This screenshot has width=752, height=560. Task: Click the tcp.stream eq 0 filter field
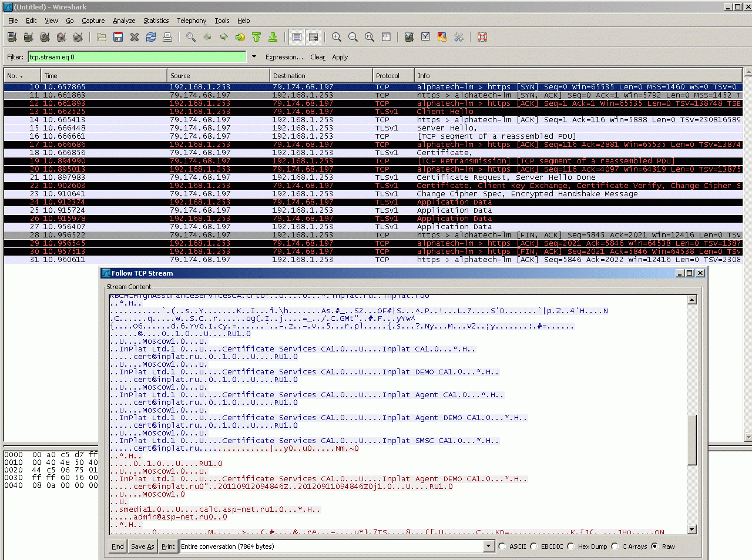coord(137,57)
